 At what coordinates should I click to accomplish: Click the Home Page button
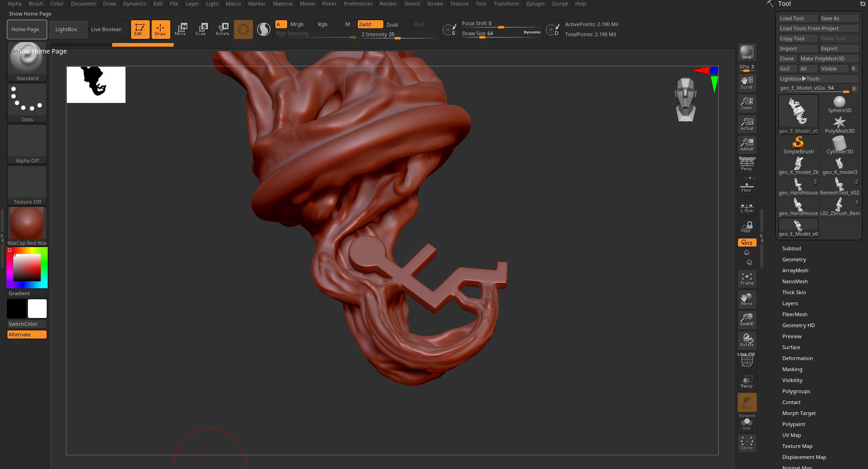point(27,29)
